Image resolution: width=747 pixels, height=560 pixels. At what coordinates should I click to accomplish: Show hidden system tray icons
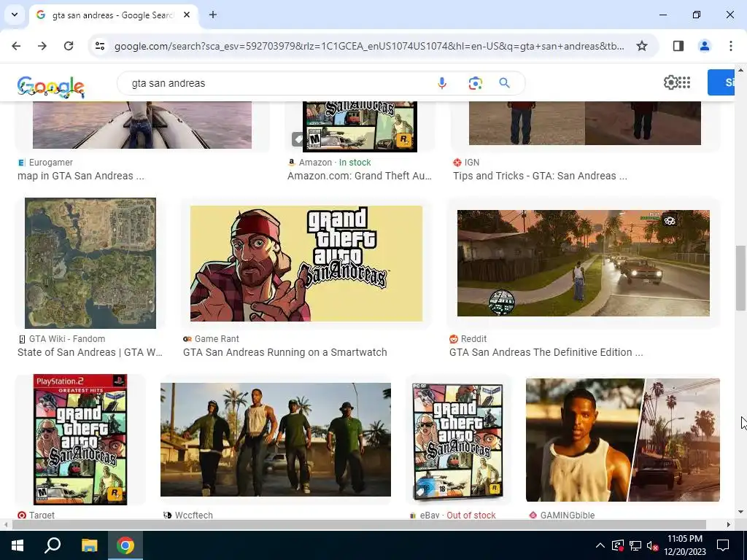point(600,545)
